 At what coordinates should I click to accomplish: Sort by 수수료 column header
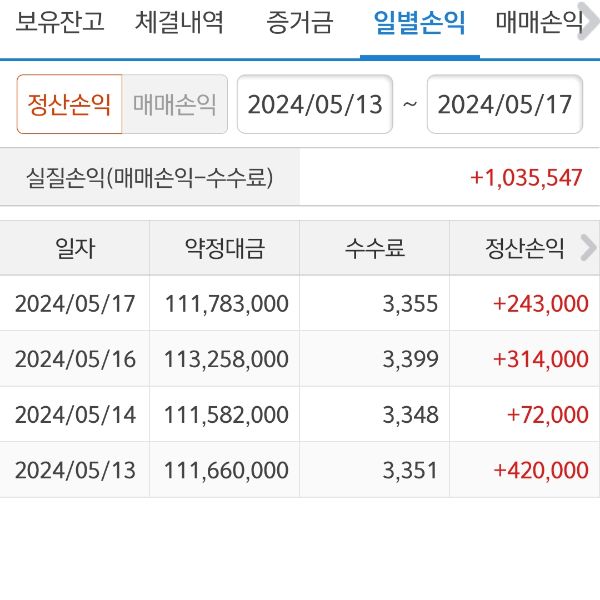374,249
